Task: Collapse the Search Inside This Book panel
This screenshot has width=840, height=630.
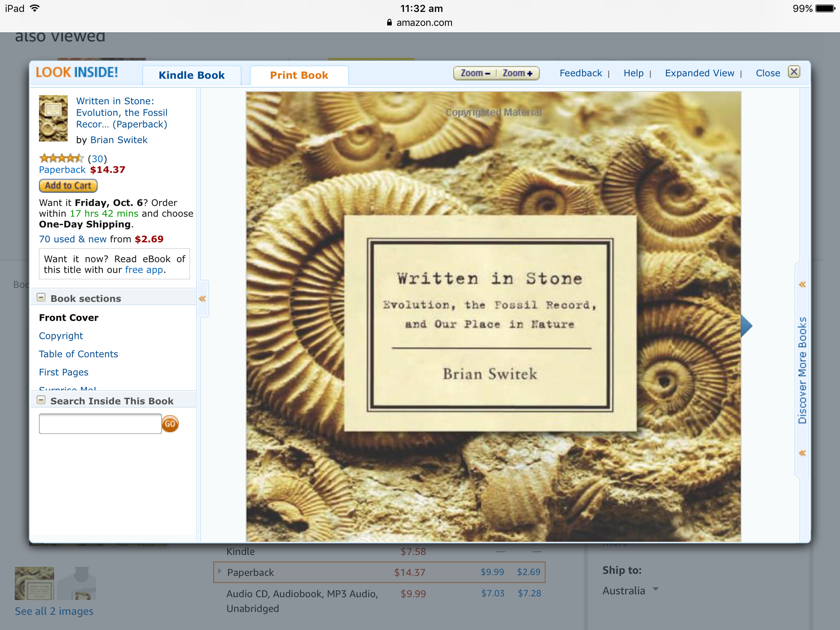Action: pos(41,400)
